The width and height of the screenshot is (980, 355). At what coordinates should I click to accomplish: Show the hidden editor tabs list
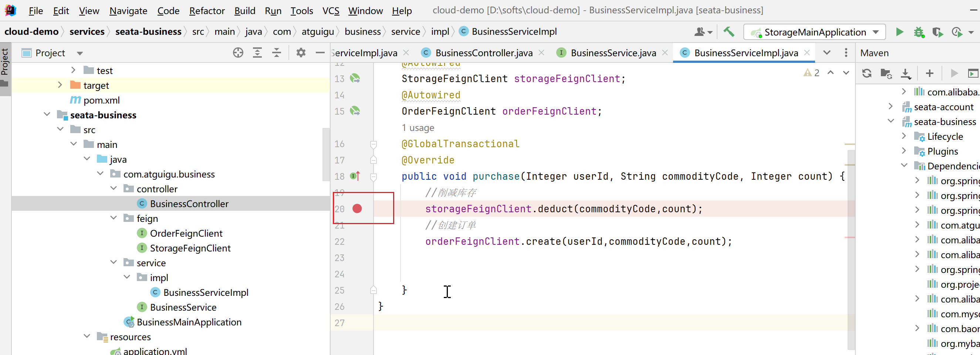coord(827,53)
